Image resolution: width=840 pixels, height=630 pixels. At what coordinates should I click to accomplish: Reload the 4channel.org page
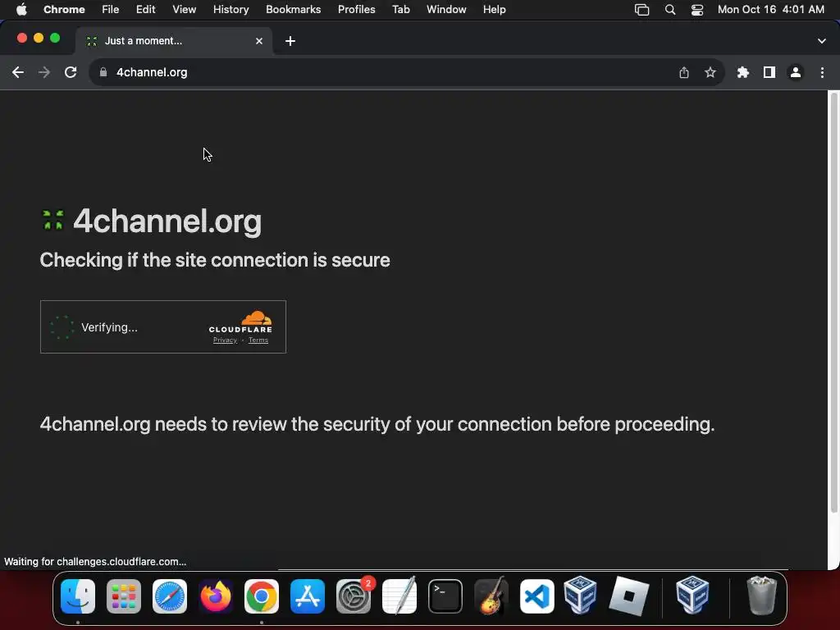[x=71, y=72]
